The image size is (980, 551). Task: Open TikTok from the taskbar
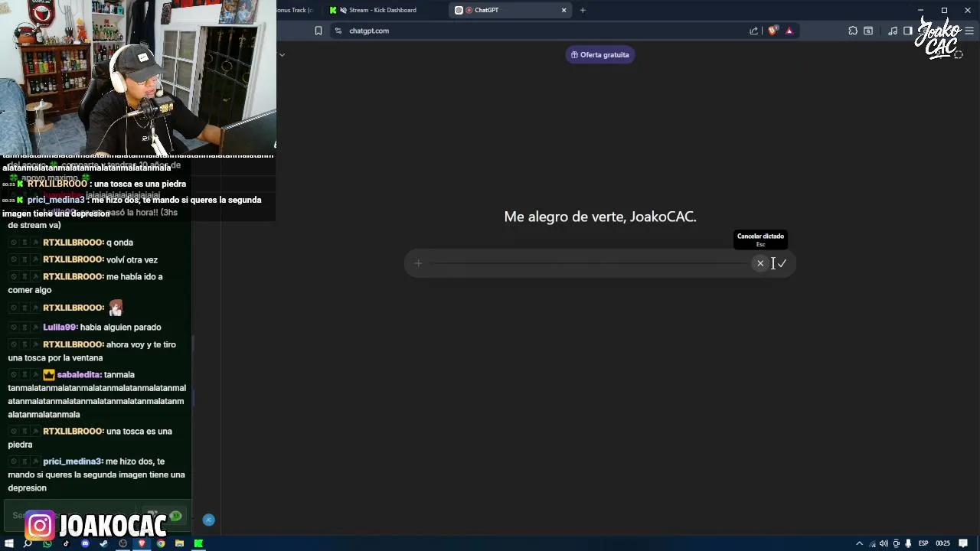click(x=66, y=543)
